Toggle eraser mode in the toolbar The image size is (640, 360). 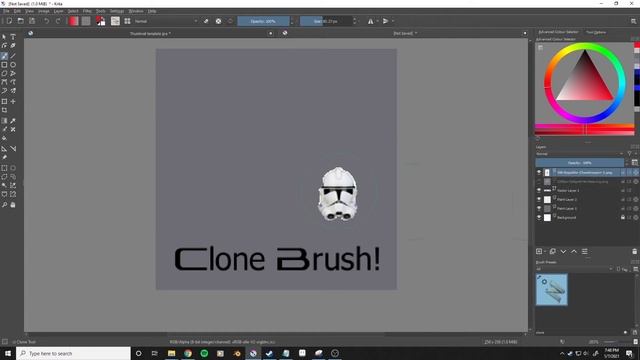click(206, 21)
